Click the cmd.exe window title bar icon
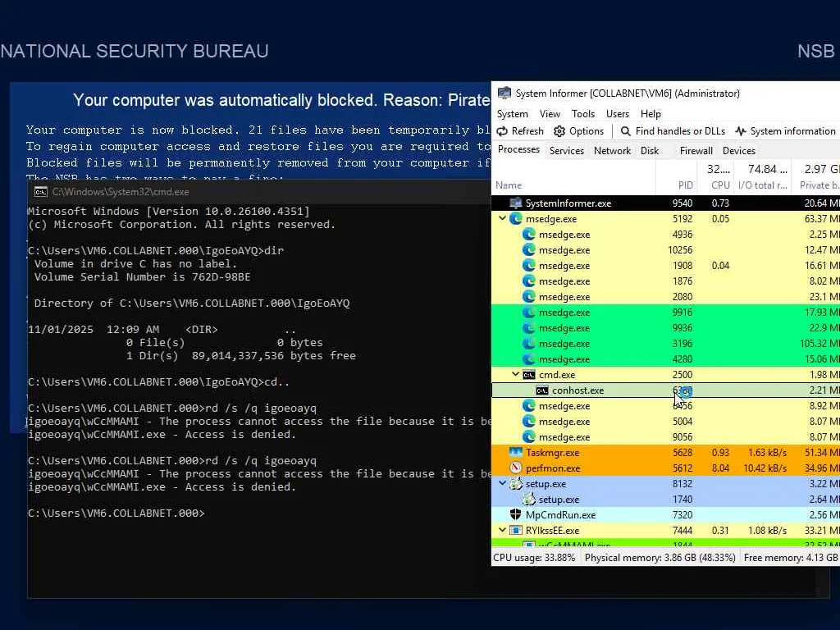 (41, 192)
